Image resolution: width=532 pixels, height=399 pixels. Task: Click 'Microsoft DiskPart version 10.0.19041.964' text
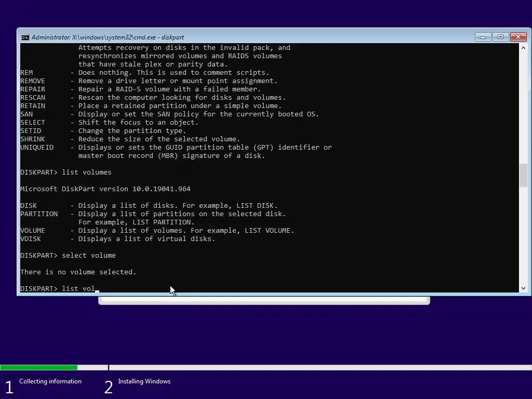[x=105, y=189]
